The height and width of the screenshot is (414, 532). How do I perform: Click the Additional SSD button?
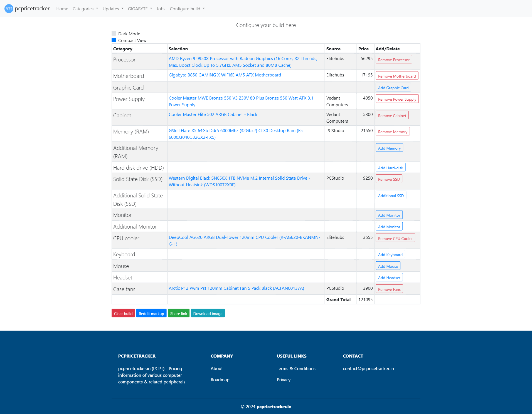pos(391,195)
